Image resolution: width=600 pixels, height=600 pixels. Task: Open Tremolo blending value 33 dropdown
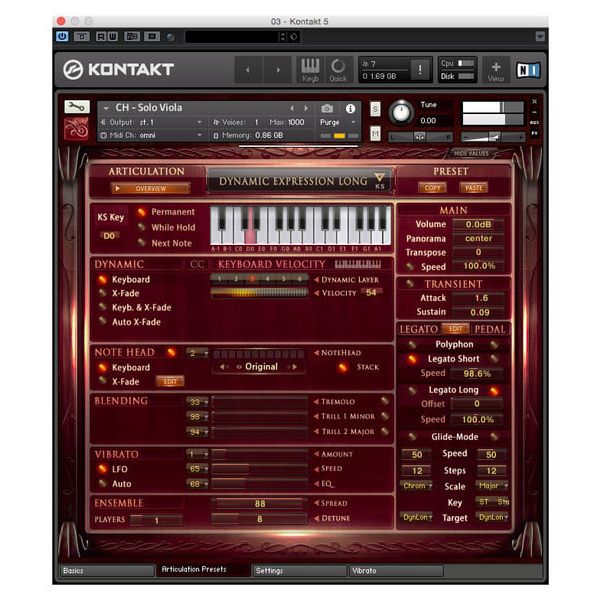click(x=198, y=402)
